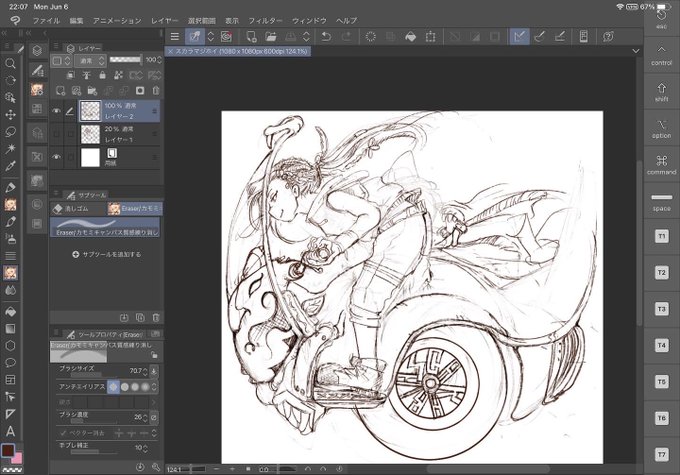
Task: Create new layer folder icon
Action: tap(92, 91)
